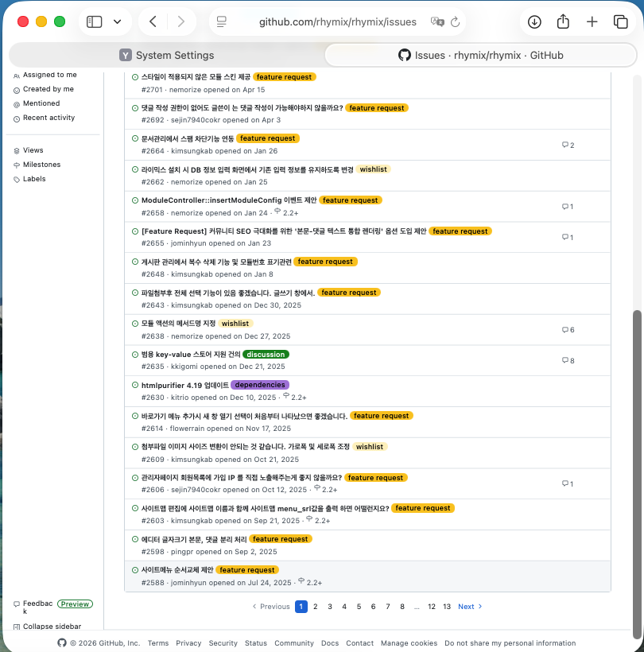
Task: Open the comments count on issue #2638
Action: pos(568,330)
